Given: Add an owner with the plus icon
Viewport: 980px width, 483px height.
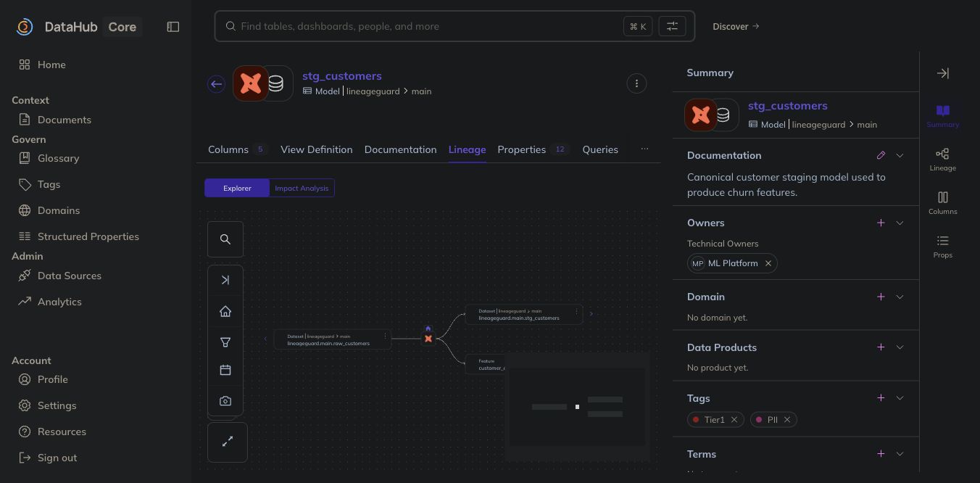Looking at the screenshot, I should pos(881,223).
